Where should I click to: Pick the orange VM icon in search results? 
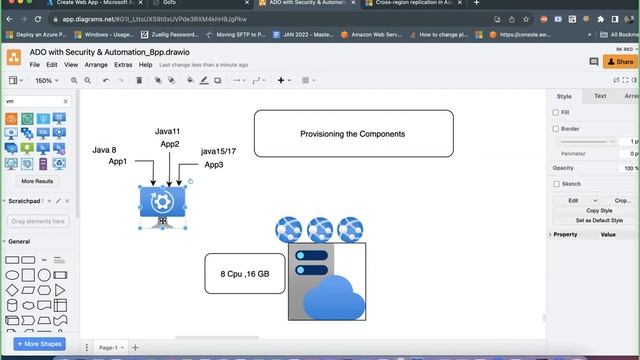[x=11, y=119]
